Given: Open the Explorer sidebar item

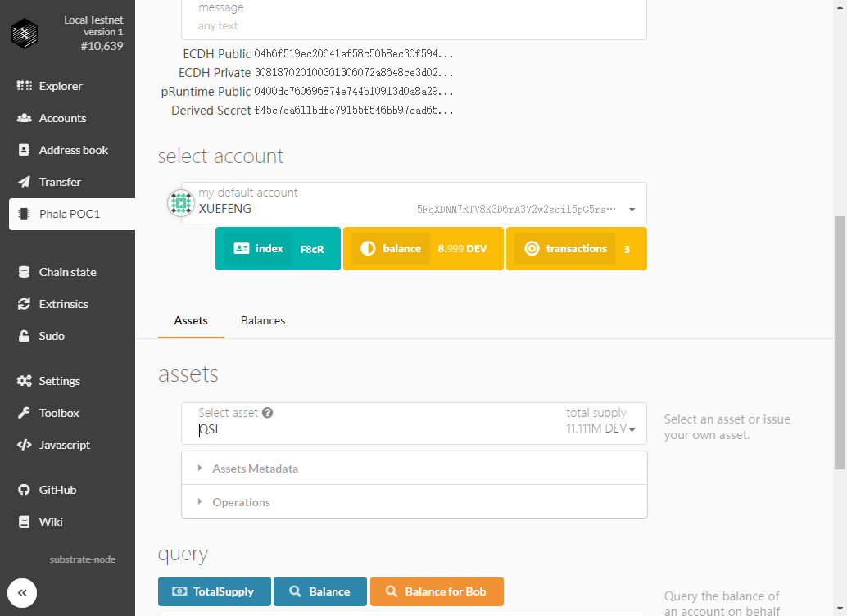Looking at the screenshot, I should (60, 86).
